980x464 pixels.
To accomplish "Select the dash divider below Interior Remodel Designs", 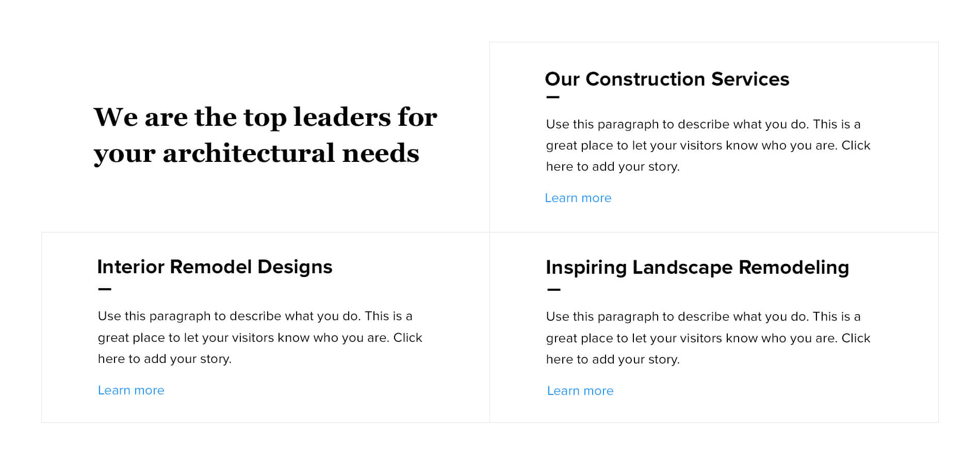I will click(x=104, y=289).
